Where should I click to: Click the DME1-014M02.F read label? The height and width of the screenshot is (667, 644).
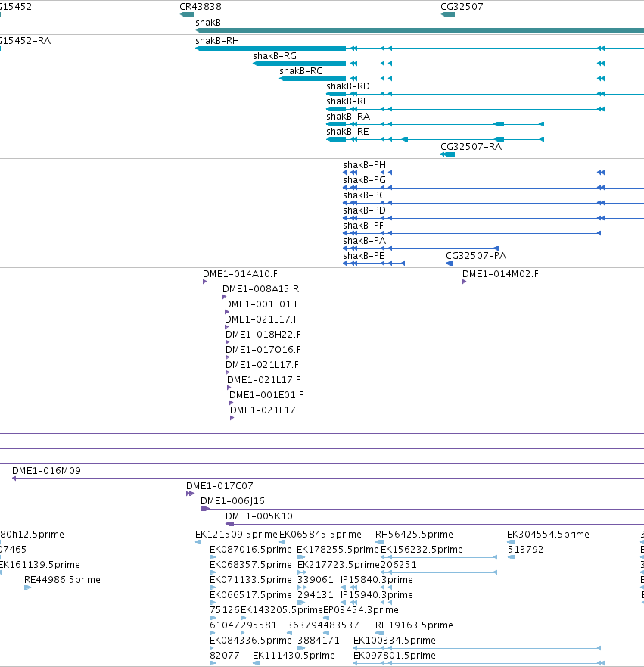coord(500,274)
